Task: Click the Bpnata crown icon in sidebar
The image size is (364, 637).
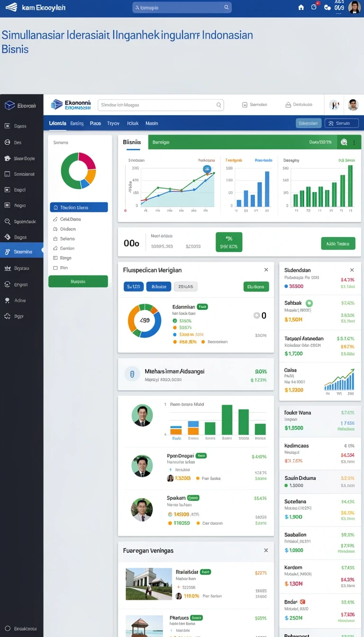Action: point(7,268)
